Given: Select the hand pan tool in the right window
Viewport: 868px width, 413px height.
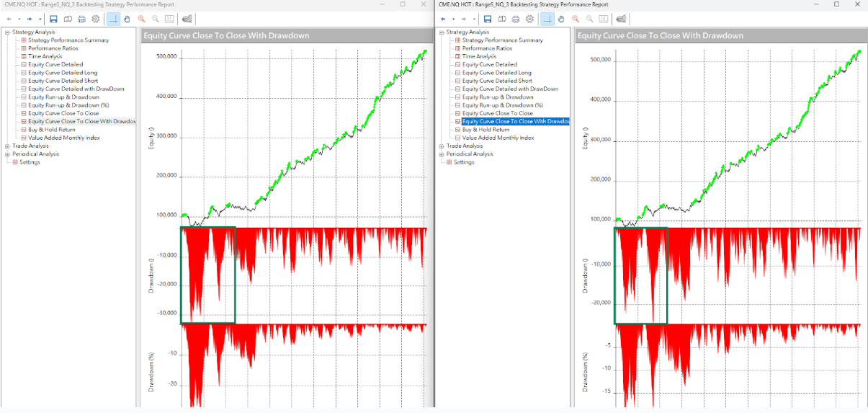Looking at the screenshot, I should [x=561, y=19].
